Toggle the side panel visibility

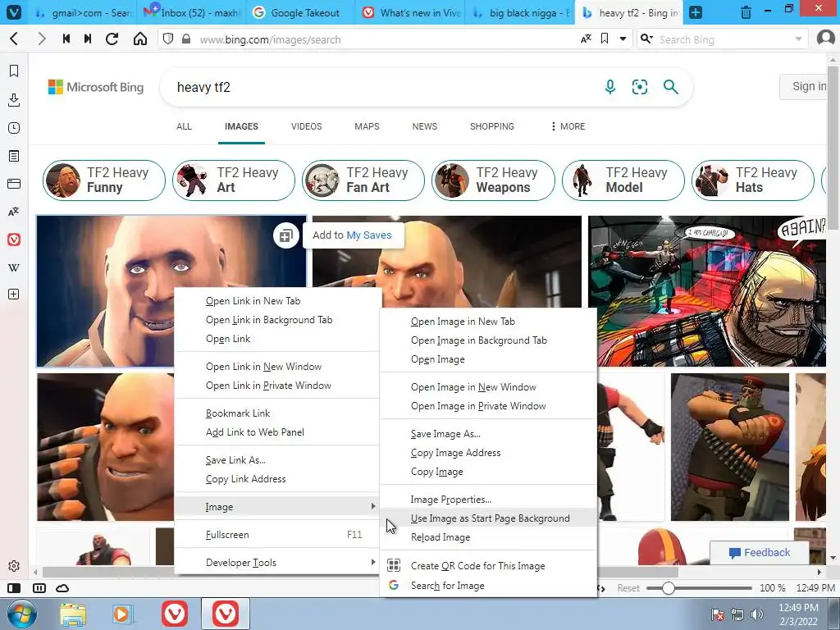pyautogui.click(x=14, y=588)
